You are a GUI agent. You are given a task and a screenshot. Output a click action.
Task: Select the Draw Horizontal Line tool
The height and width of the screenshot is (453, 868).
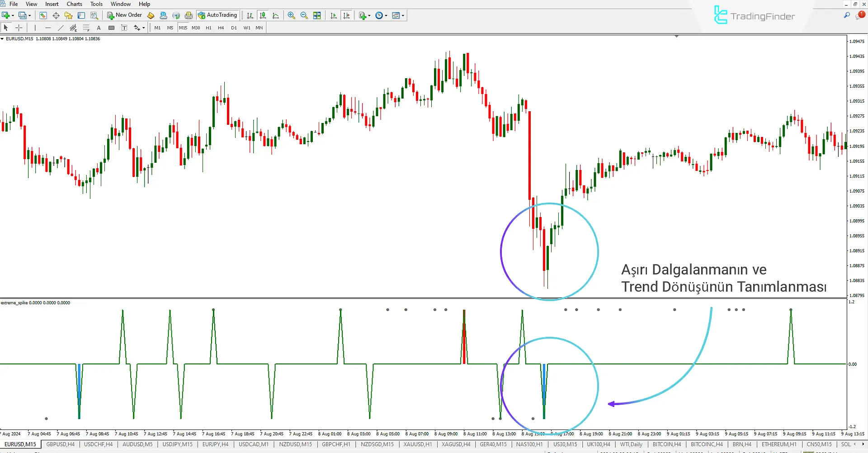click(48, 28)
